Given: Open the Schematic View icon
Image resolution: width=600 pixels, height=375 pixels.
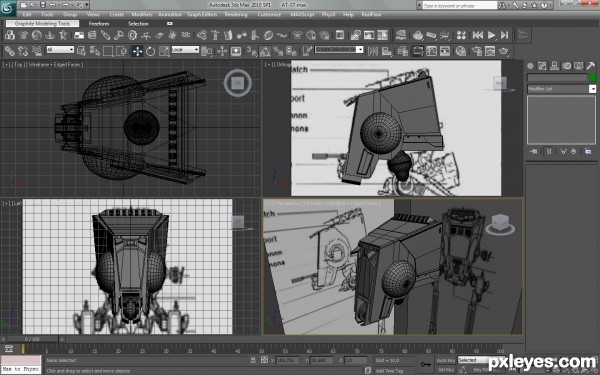Looking at the screenshot, I should tap(445, 51).
